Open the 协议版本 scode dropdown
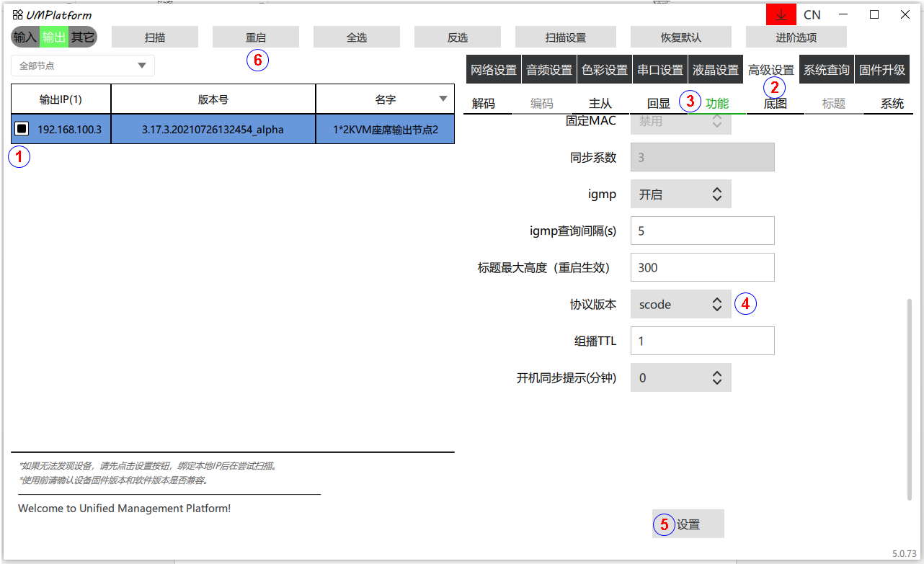 tap(680, 305)
